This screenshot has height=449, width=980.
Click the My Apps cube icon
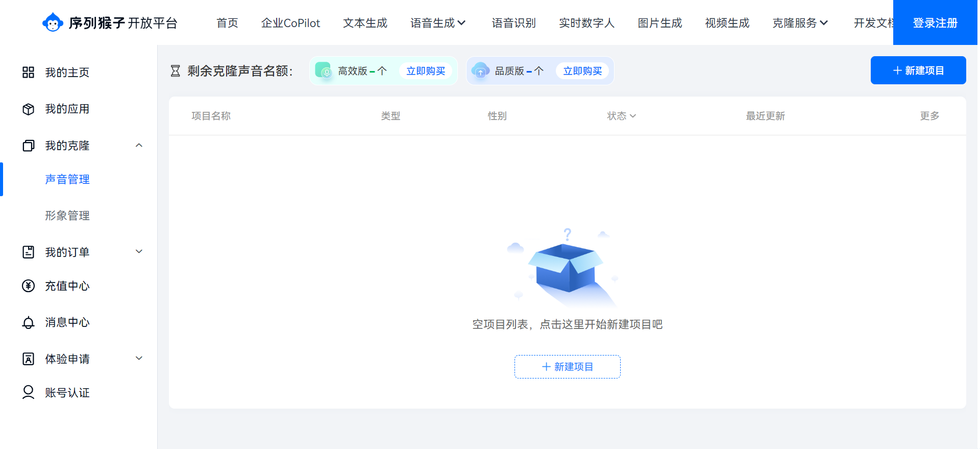(x=29, y=109)
